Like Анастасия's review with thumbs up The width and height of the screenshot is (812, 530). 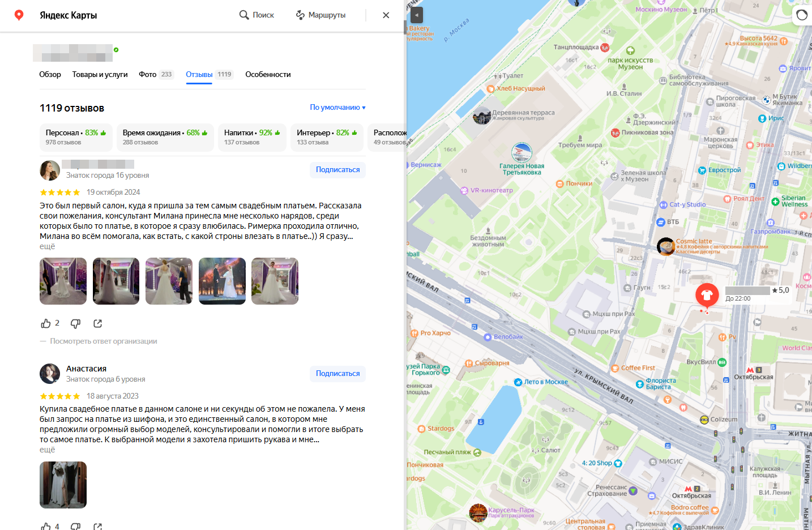[x=46, y=526]
